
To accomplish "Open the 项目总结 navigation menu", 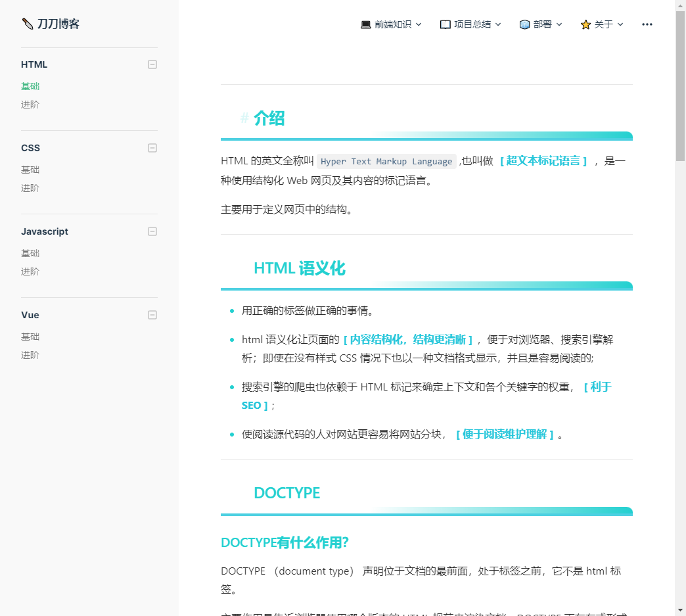I will [470, 24].
